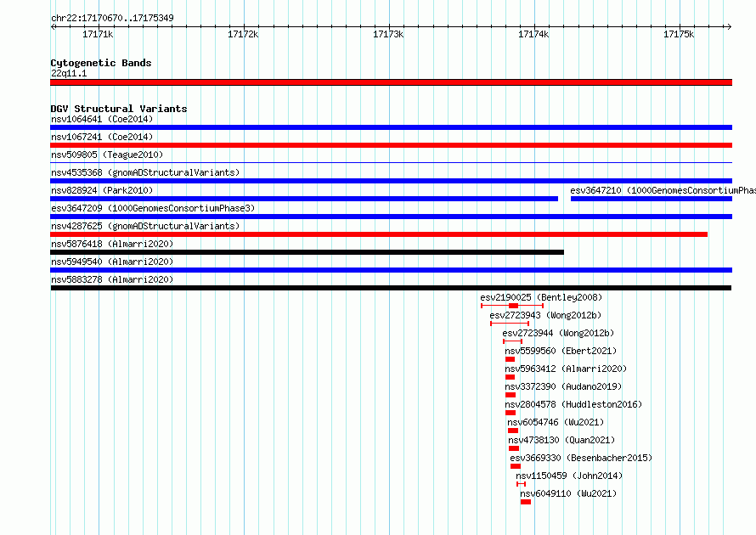Click the DGV Structural Variants track heading
This screenshot has width=756, height=535.
click(119, 109)
